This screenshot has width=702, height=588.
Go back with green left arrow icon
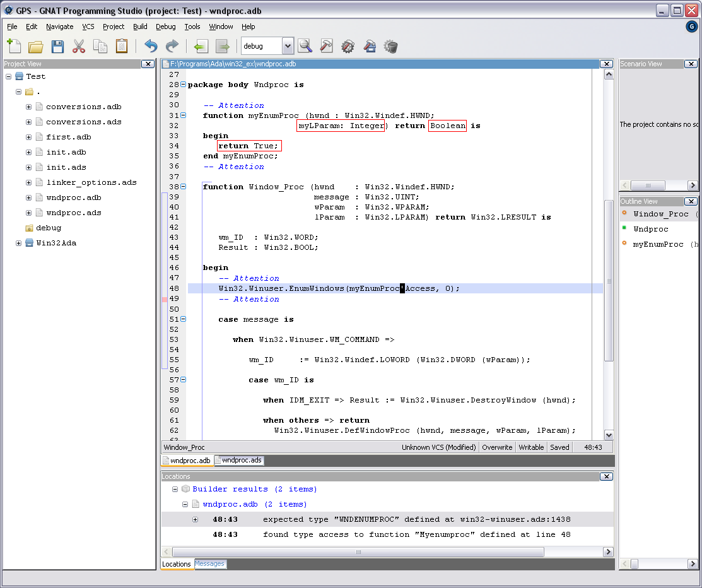tap(201, 46)
